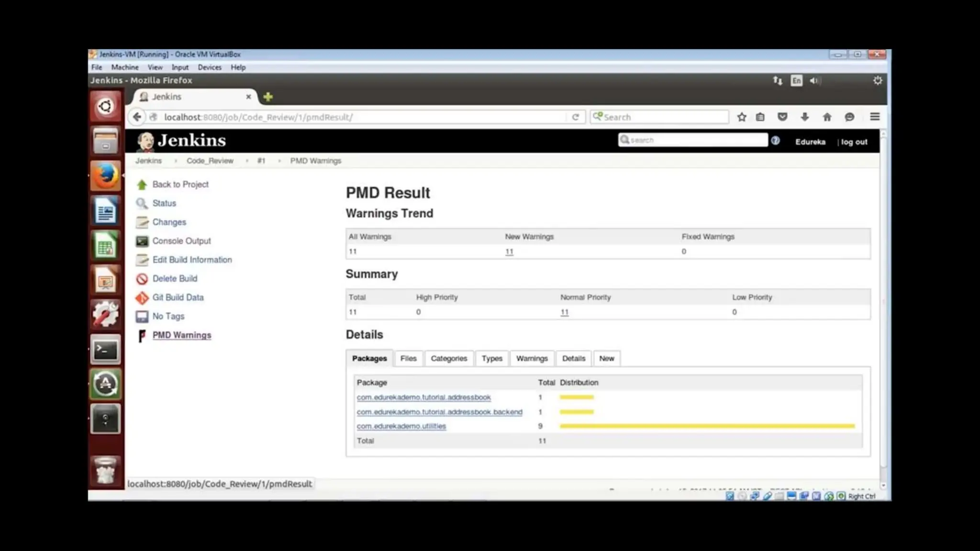Open the VirtualBox View menu

coord(155,67)
